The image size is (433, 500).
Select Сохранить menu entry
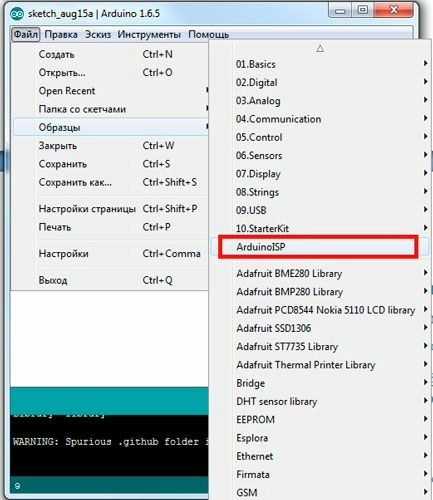[110, 164]
